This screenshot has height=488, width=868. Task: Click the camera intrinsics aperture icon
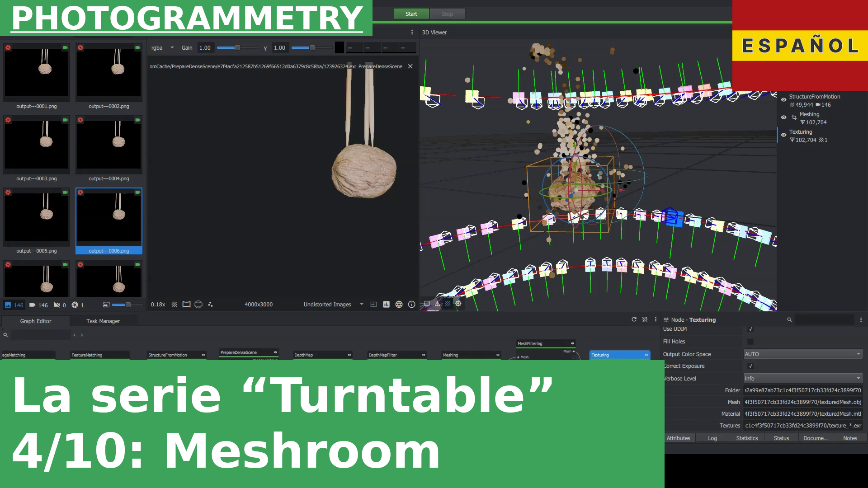(x=75, y=305)
